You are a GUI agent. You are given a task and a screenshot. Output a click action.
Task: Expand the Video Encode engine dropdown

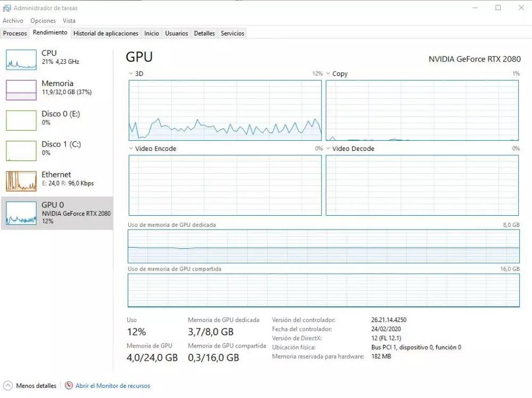(x=131, y=149)
